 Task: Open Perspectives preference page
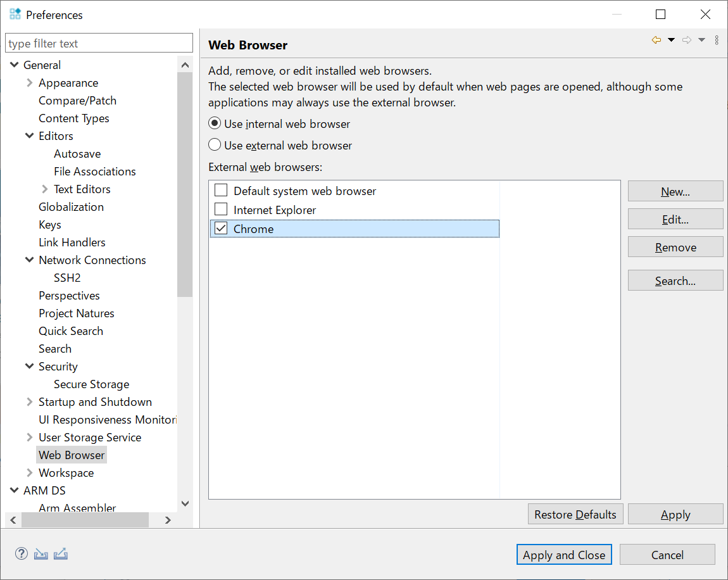69,295
